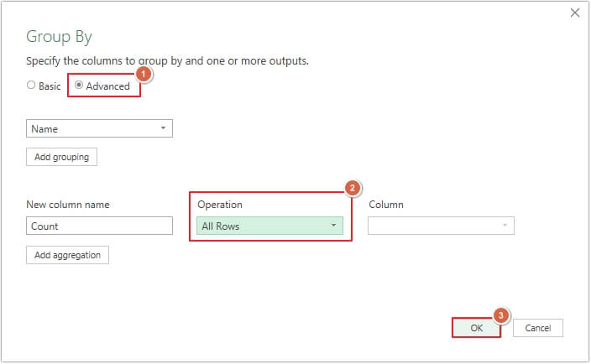The image size is (591, 364).
Task: Click the 'Specify the columns' description text
Action: point(167,61)
